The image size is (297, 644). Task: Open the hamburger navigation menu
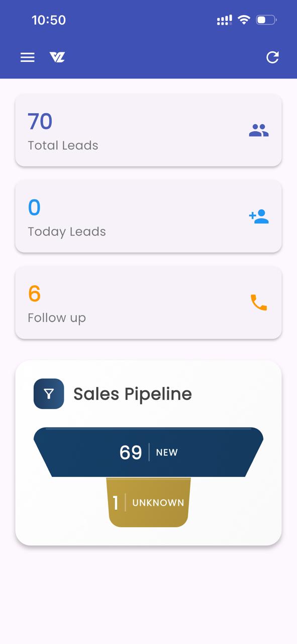pos(27,57)
